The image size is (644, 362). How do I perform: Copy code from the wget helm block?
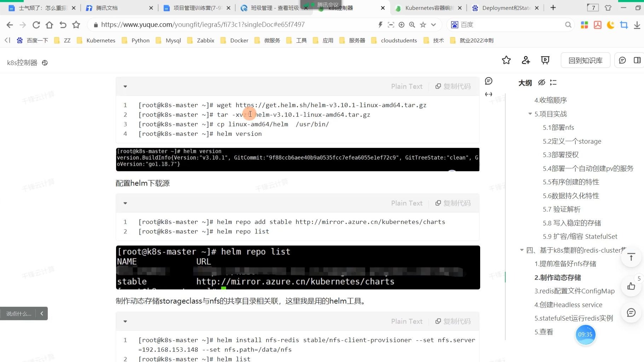tap(453, 86)
